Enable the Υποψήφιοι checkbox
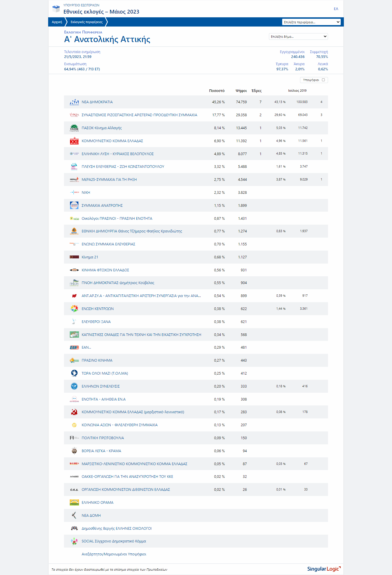The width and height of the screenshot is (392, 575). [323, 80]
